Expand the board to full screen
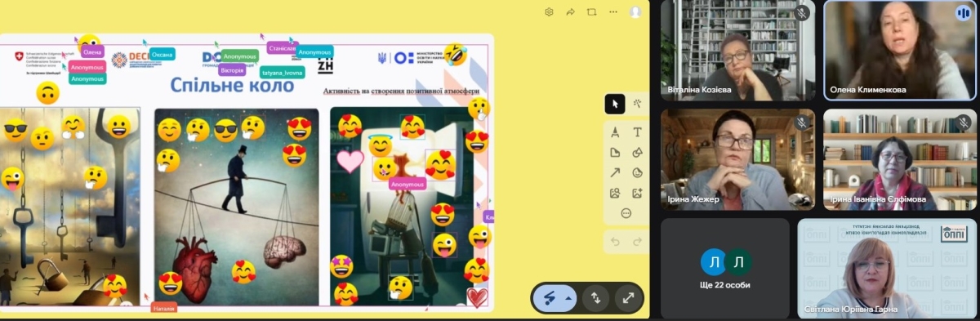Screen dimensions: 980x321 coord(628,298)
